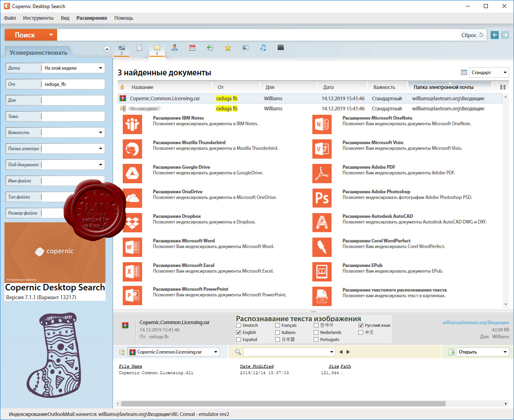Viewport: 514px width, 420px height.
Task: Open the Дата filter dropdown
Action: [101, 68]
